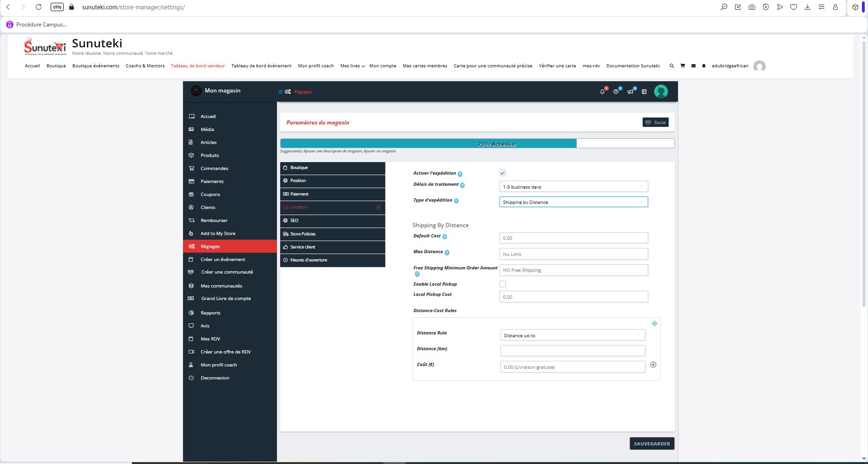Toggle the hamburger menu beside Réglages
Image resolution: width=868 pixels, height=464 pixels.
281,92
